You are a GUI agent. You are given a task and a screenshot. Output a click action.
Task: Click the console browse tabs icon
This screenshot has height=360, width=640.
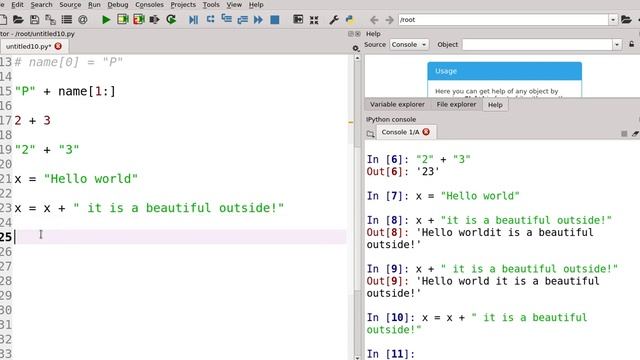click(x=370, y=133)
